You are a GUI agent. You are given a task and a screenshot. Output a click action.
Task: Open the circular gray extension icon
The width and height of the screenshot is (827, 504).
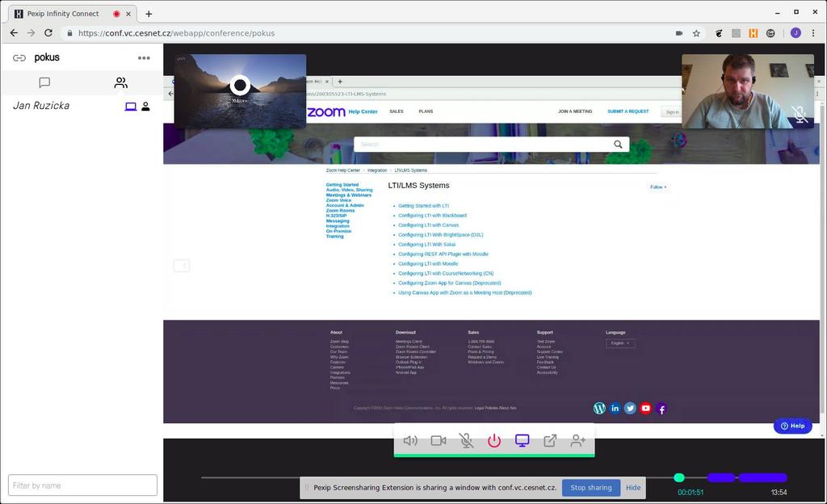(770, 33)
